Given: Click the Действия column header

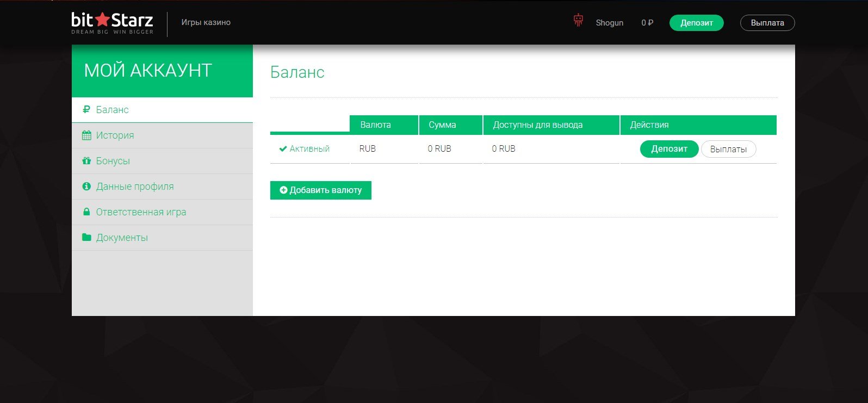Looking at the screenshot, I should coord(698,125).
